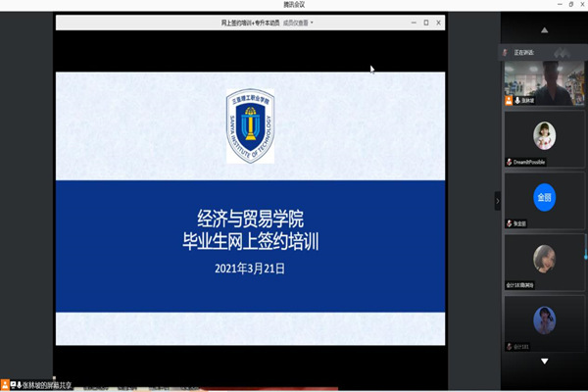Collapse the participant video sidebar
Screen dimensions: 588x392
497,200
